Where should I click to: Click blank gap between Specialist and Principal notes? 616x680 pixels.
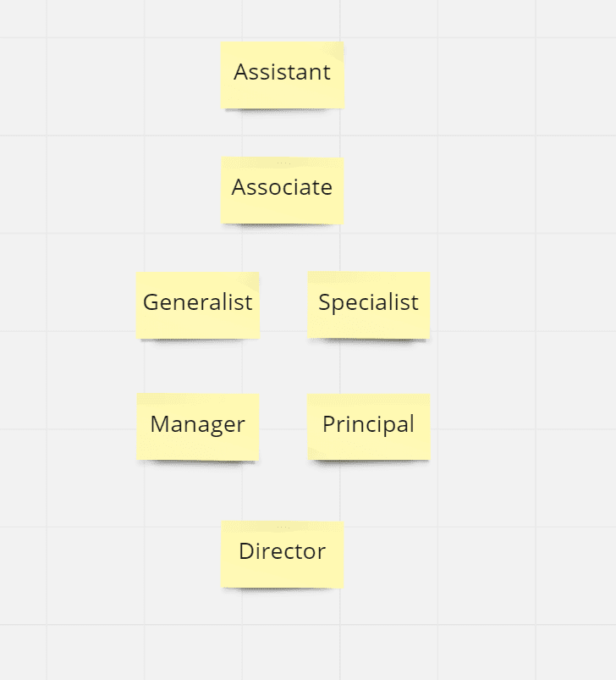coord(368,366)
